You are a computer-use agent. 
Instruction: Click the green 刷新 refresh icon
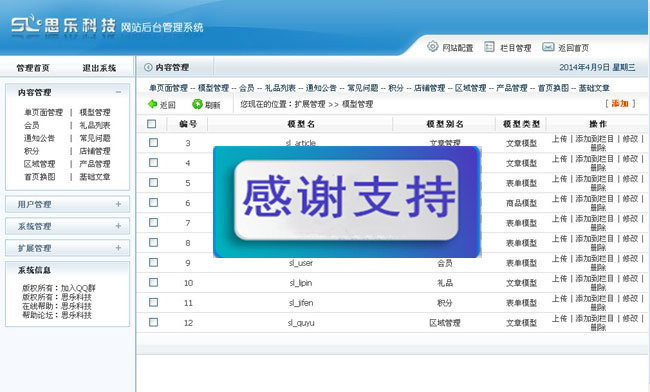(x=197, y=104)
